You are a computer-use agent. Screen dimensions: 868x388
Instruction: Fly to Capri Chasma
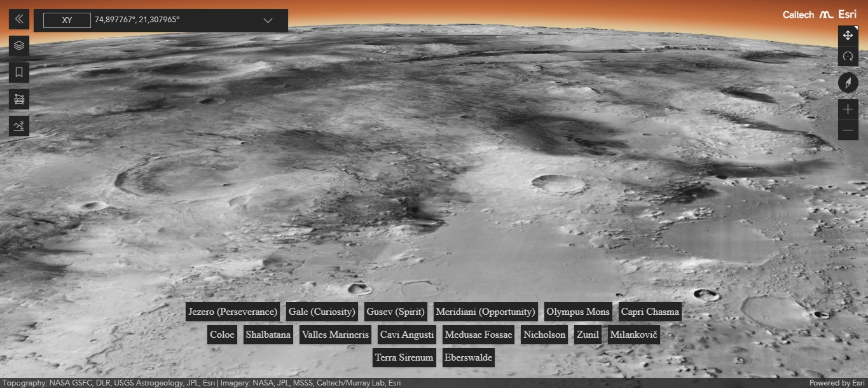point(650,312)
